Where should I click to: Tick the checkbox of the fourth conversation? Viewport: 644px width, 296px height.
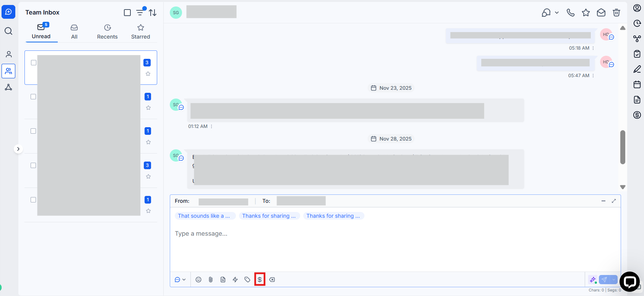[33, 165]
